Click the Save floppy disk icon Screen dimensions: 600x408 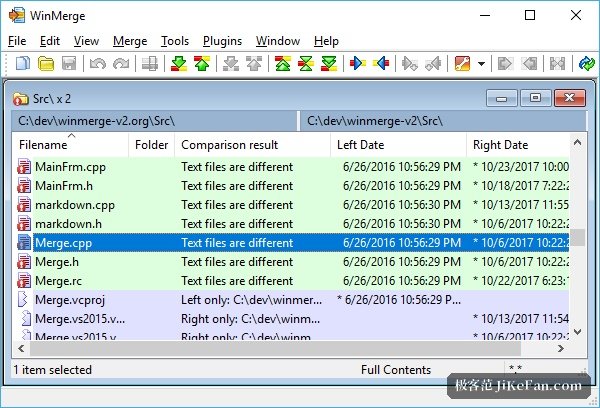(x=69, y=63)
